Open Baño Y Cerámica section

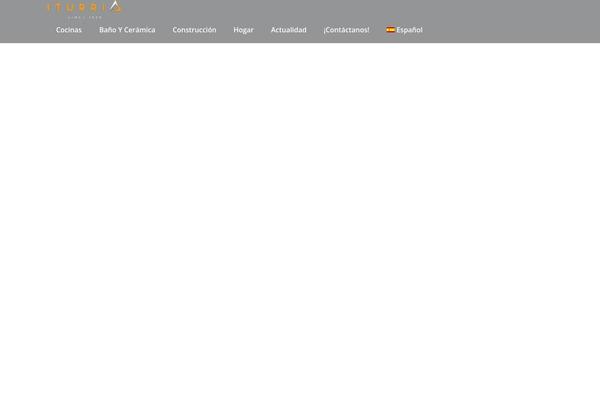127,30
